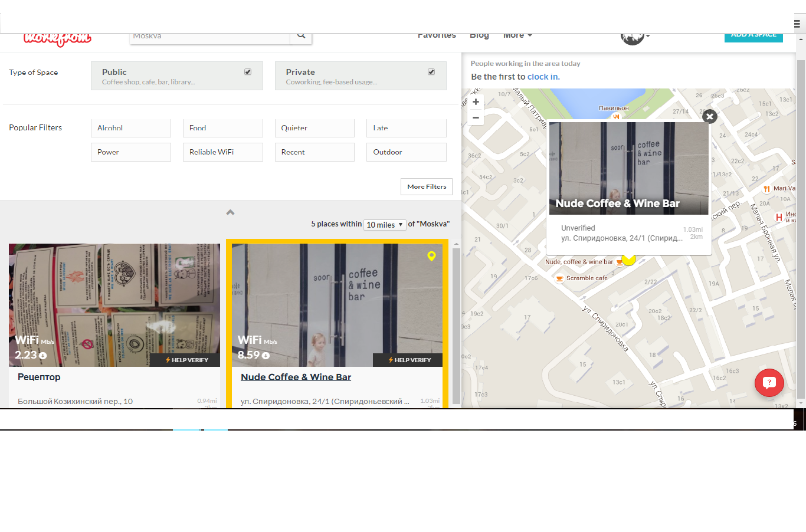Focus the Moskva search field
This screenshot has height=532, width=806.
[x=209, y=38]
